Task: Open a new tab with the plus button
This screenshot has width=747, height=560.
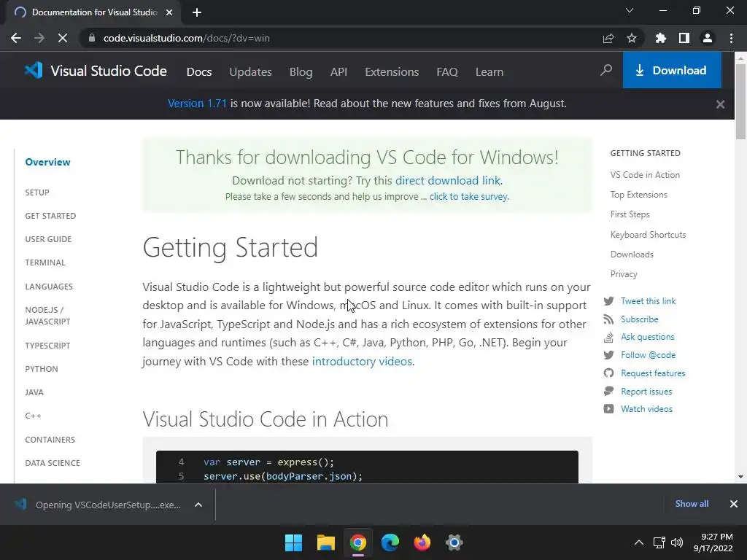Action: click(x=197, y=12)
